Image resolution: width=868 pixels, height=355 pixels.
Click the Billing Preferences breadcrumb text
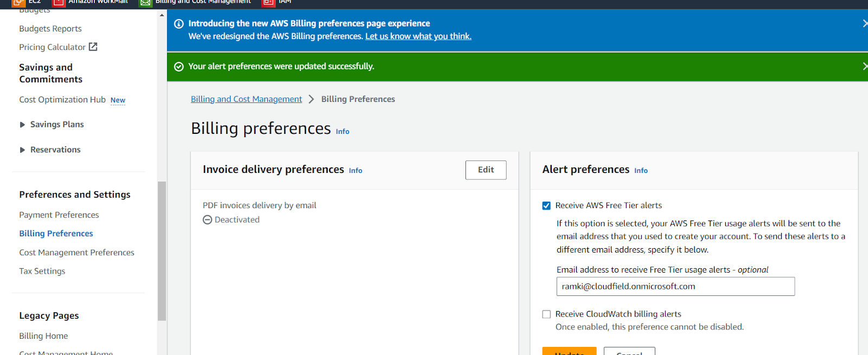point(358,99)
